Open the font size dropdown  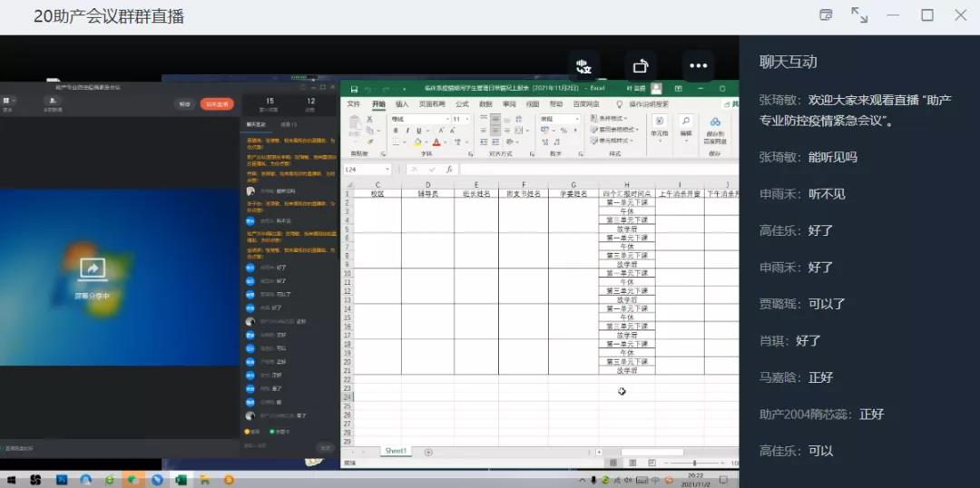(467, 119)
